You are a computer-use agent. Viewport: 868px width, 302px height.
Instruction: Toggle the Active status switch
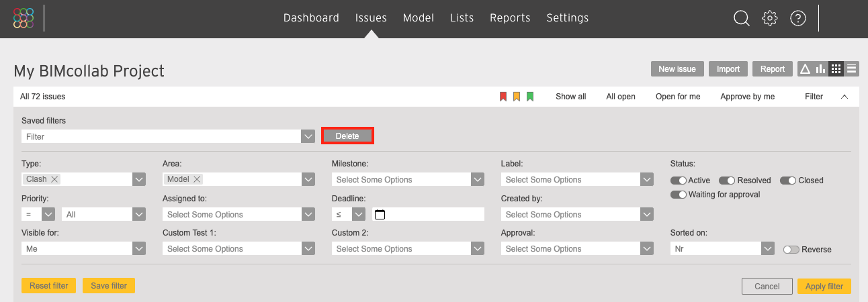[x=679, y=181]
